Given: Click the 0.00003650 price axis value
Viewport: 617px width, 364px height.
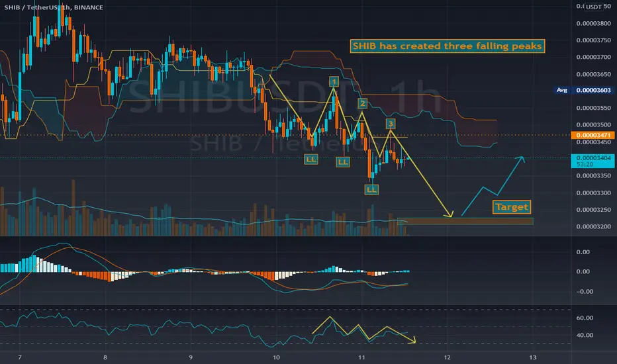Looking at the screenshot, I should click(x=593, y=74).
